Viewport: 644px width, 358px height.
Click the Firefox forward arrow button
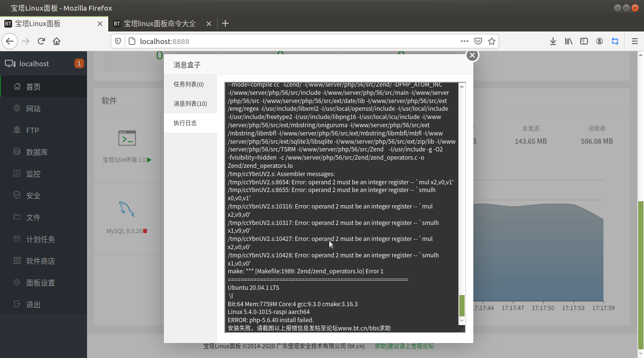pos(26,41)
